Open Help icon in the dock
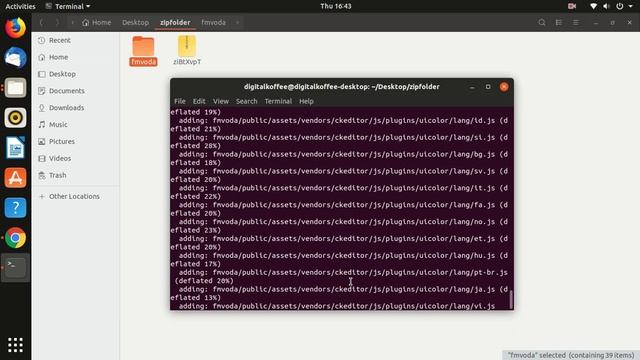This screenshot has width=640, height=360. point(16,208)
